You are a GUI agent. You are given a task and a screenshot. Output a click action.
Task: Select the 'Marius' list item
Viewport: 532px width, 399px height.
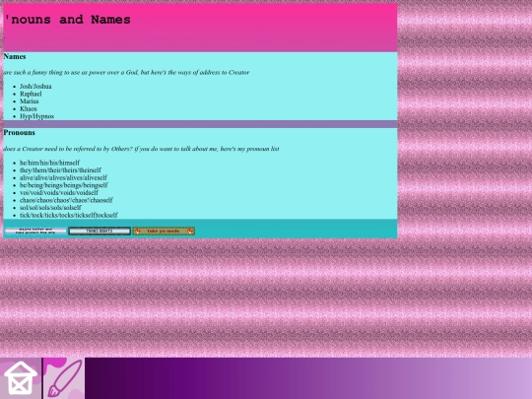click(30, 101)
